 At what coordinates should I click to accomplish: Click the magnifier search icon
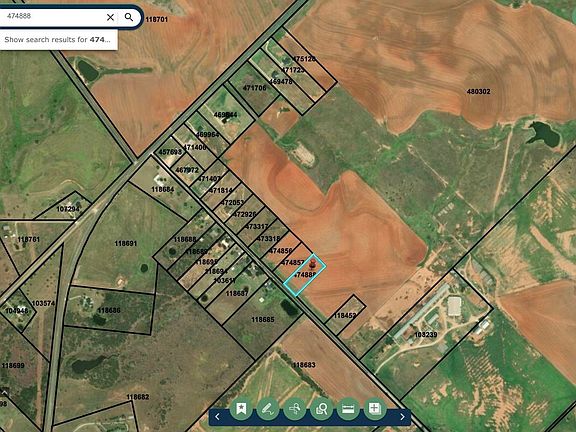click(129, 17)
